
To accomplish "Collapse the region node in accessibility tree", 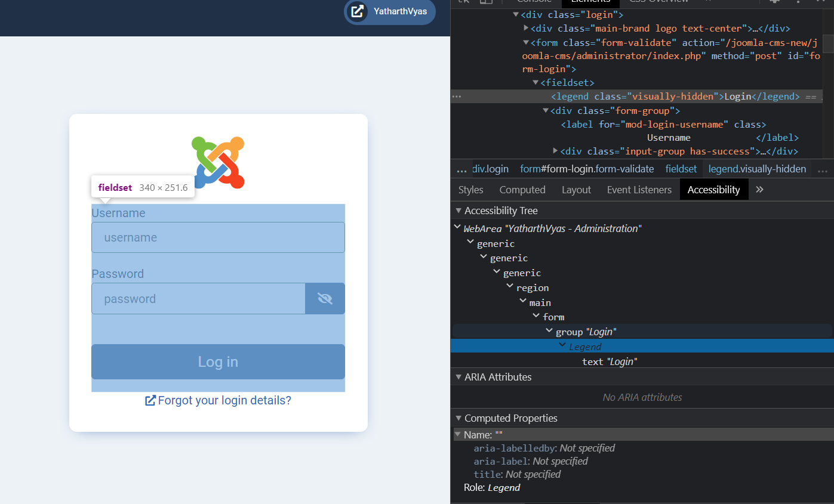I will [510, 287].
